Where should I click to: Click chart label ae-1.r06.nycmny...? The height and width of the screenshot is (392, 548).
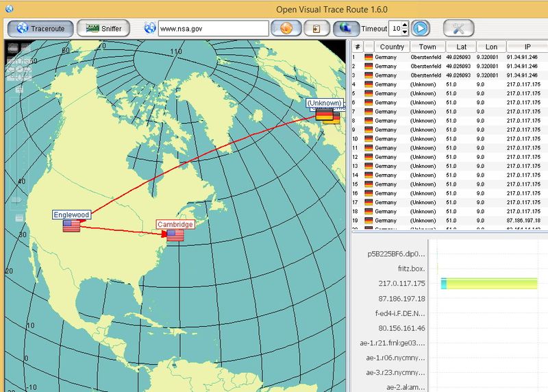(x=396, y=358)
